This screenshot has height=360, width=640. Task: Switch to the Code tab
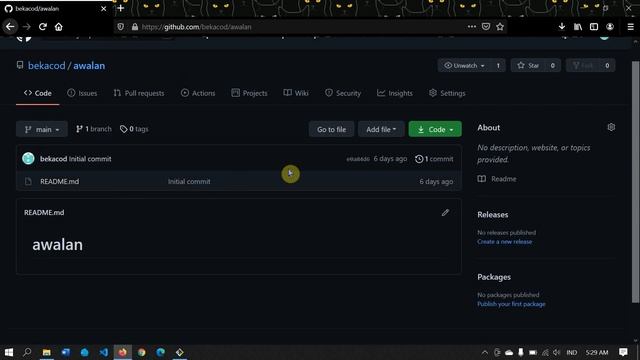(x=38, y=93)
